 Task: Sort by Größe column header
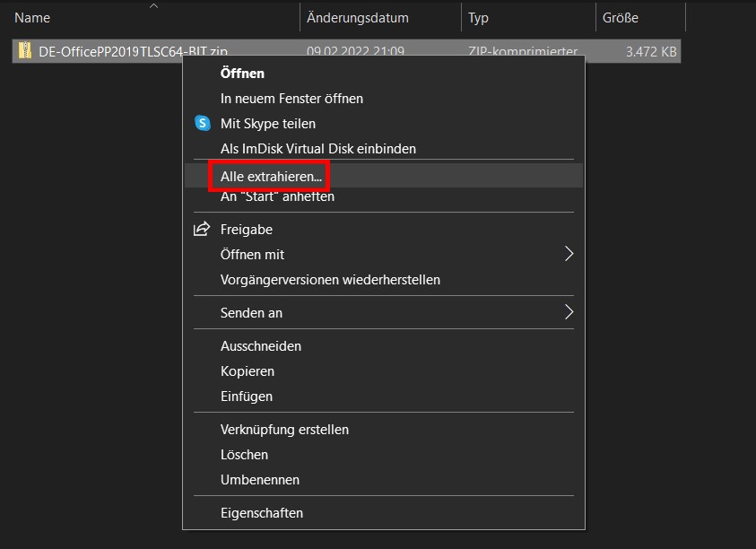pyautogui.click(x=620, y=17)
